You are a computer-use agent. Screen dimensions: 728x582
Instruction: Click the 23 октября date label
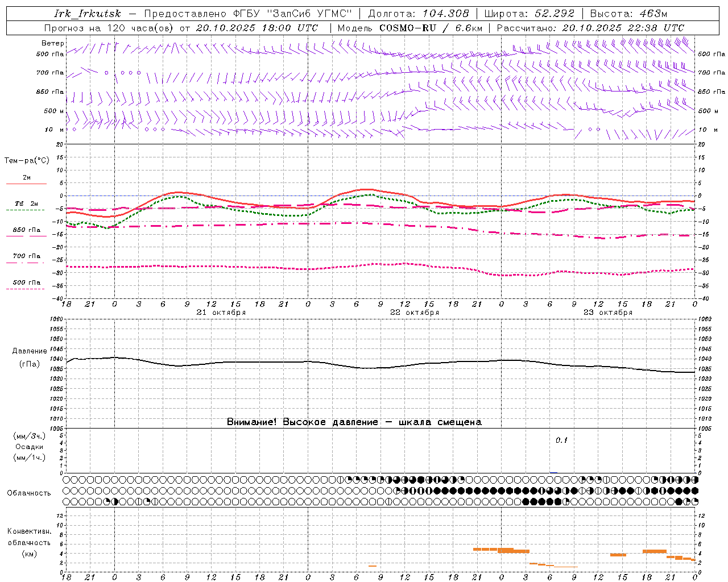(608, 312)
